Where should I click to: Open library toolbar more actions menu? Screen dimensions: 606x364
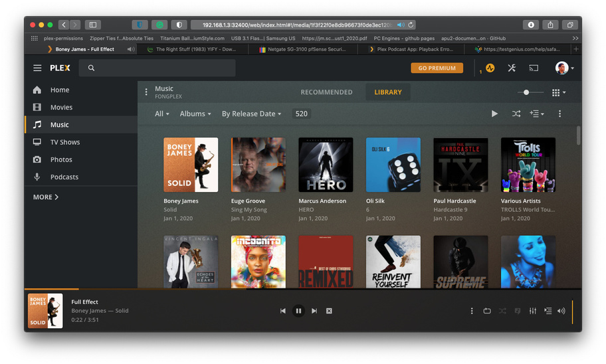coord(559,114)
